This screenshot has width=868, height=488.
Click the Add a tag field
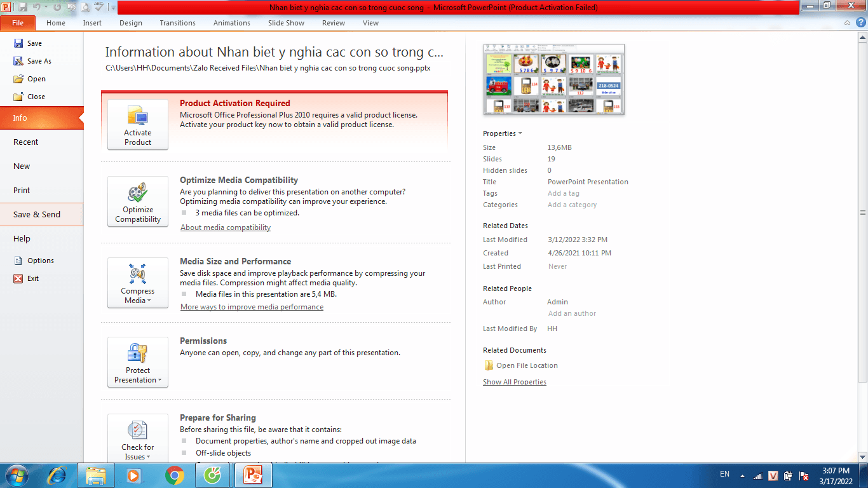564,193
